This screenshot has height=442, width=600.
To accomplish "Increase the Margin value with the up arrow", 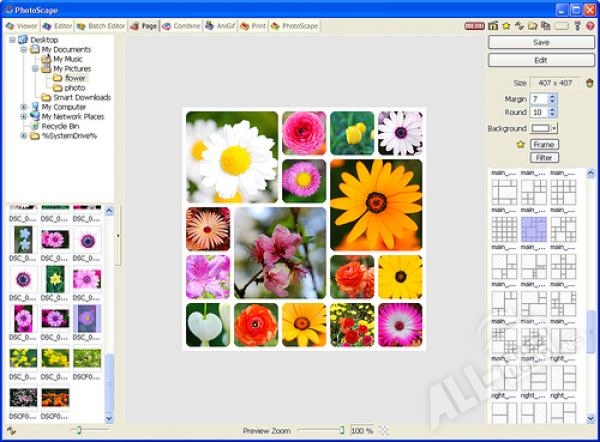I will click(552, 96).
